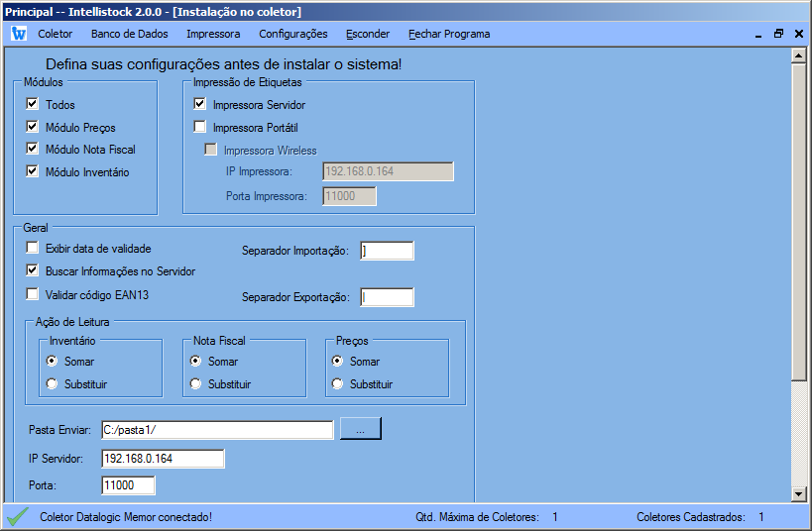Viewport: 812px width, 531px height.
Task: Open the Configurações menu
Action: [x=293, y=34]
